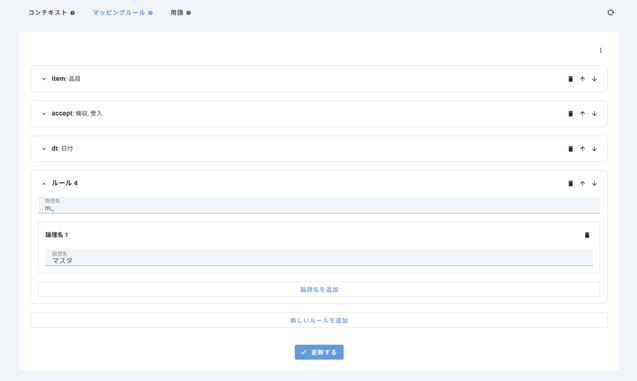This screenshot has height=381, width=637.
Task: Move the dt rule up
Action: 582,149
